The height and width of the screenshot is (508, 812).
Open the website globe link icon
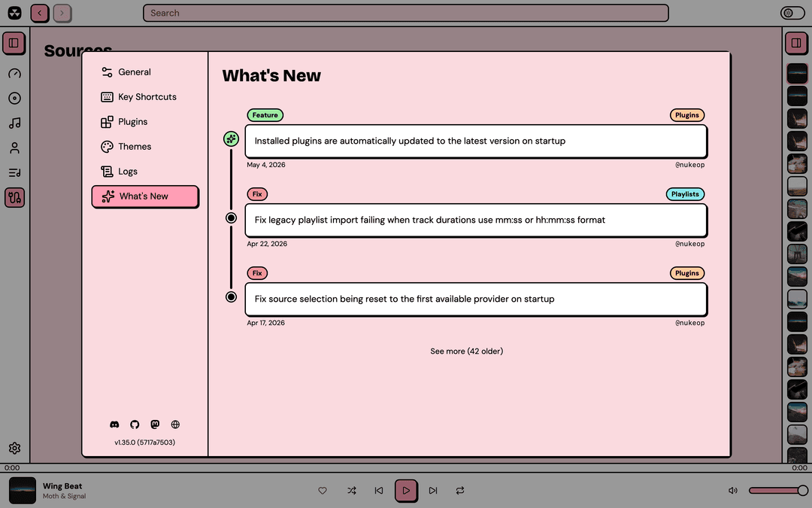click(x=175, y=424)
